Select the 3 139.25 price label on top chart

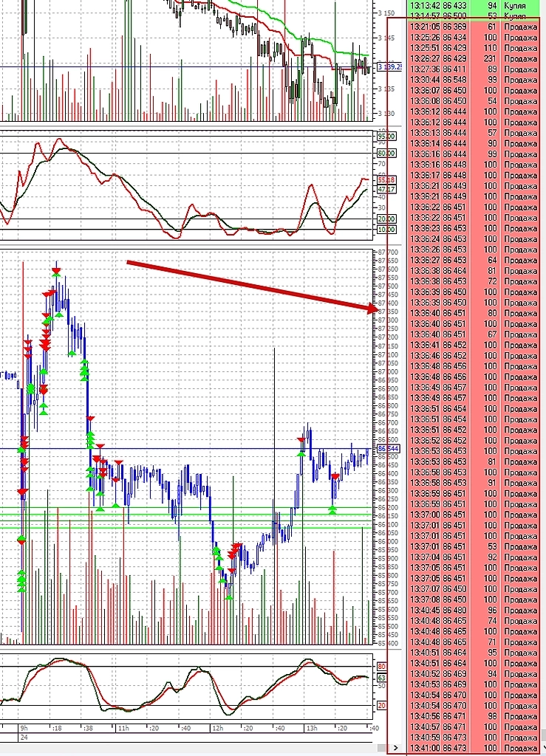click(389, 67)
